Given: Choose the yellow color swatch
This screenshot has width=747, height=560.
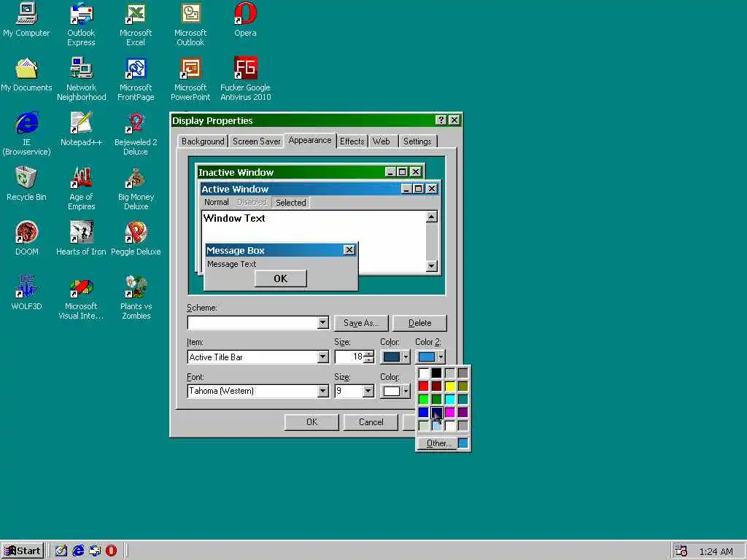Looking at the screenshot, I should [x=449, y=386].
